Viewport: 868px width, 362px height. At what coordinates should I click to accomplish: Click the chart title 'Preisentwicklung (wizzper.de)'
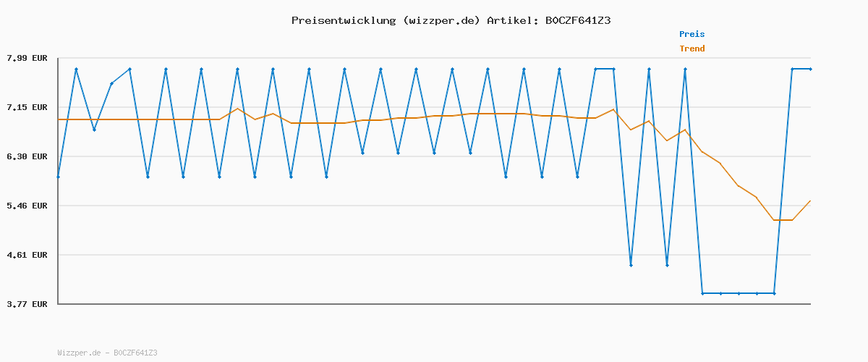(386, 20)
